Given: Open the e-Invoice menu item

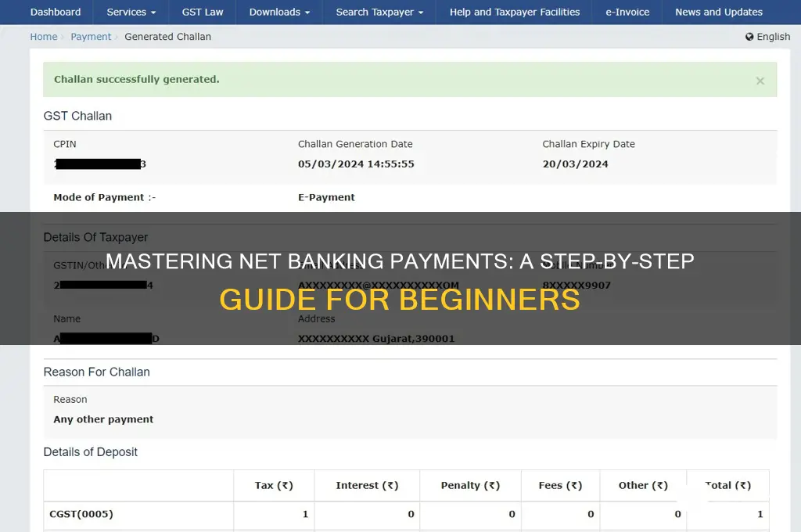Looking at the screenshot, I should 627,12.
